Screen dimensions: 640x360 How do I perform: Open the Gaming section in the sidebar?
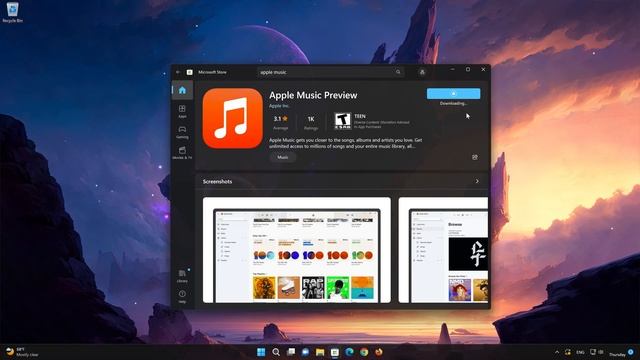click(x=182, y=132)
